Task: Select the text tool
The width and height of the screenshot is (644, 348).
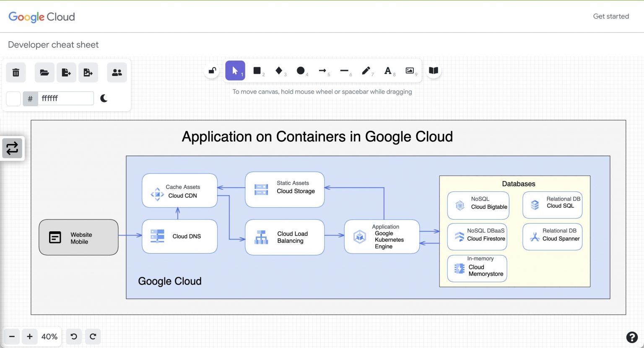Action: (x=388, y=71)
